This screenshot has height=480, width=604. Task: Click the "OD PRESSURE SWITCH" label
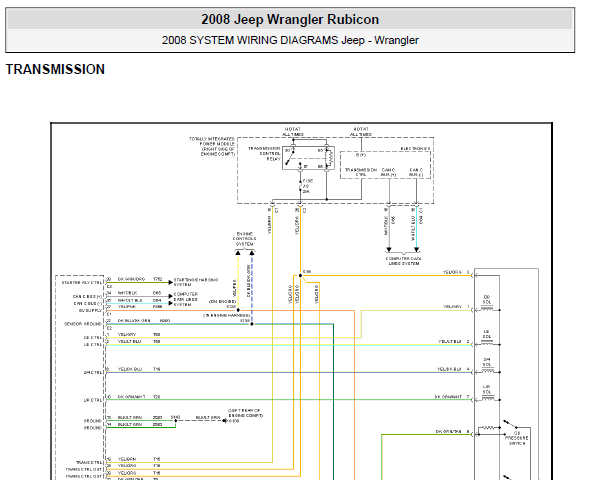pos(517,438)
